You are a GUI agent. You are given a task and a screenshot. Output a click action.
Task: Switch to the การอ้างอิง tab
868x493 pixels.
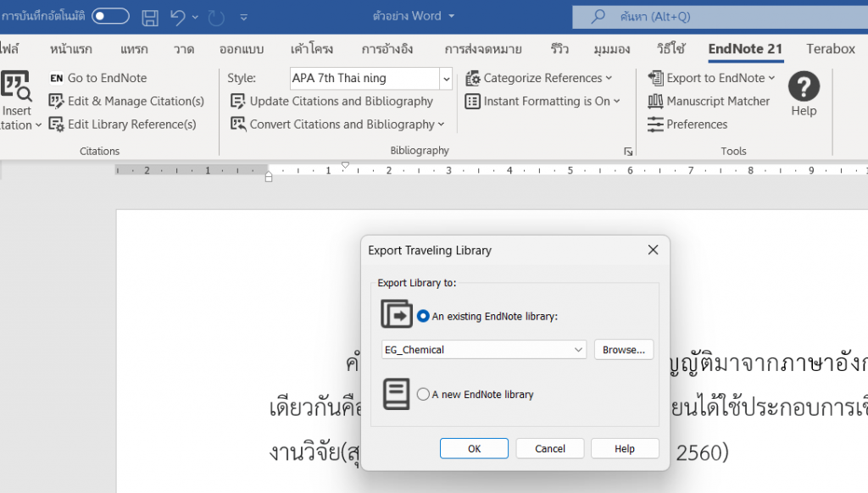[387, 49]
